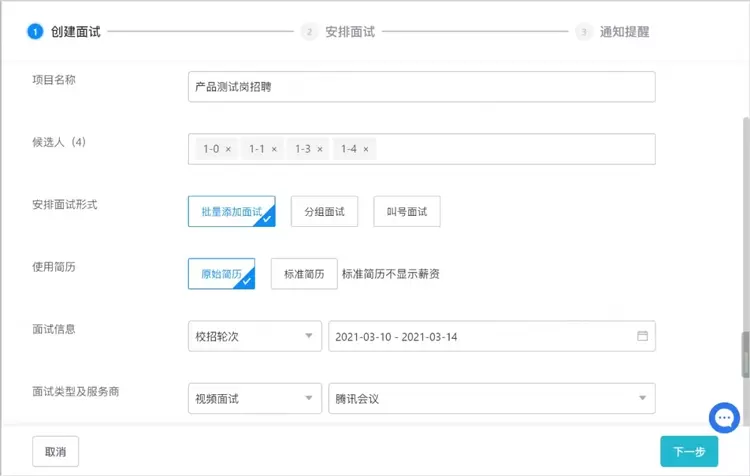Open the 视频面试 type dropdown
The width and height of the screenshot is (750, 476).
coord(254,399)
